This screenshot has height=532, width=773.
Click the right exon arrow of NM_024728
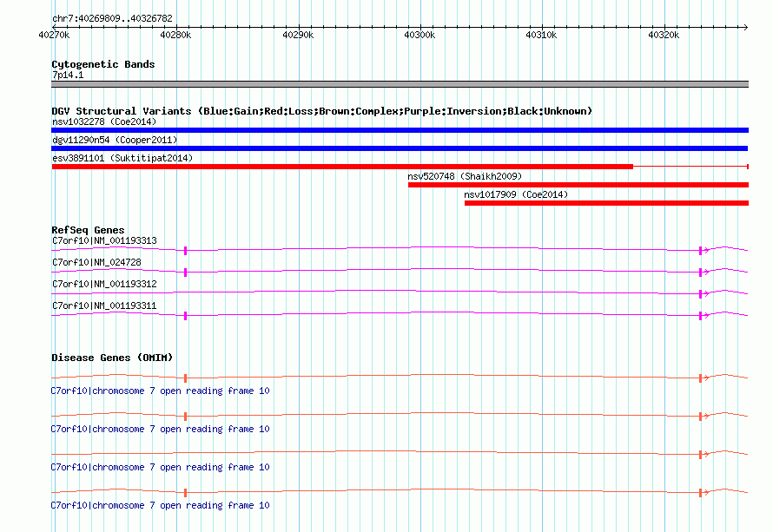pos(704,273)
